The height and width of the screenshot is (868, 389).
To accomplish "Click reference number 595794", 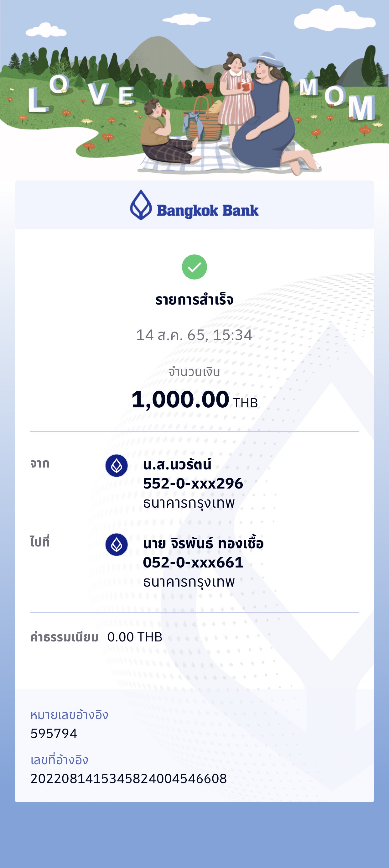I will click(x=54, y=733).
